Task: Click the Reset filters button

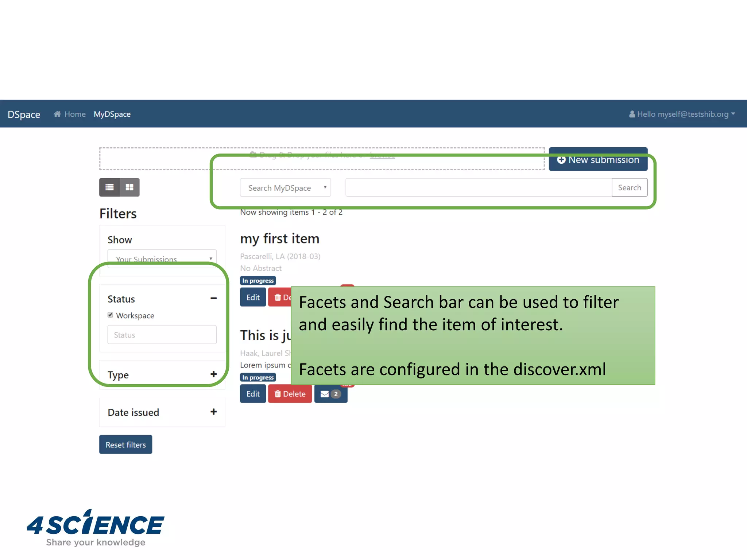Action: pyautogui.click(x=126, y=444)
